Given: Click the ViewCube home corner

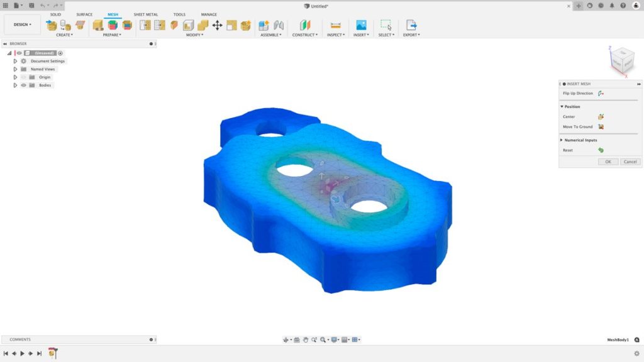Looking at the screenshot, I should pos(621,60).
